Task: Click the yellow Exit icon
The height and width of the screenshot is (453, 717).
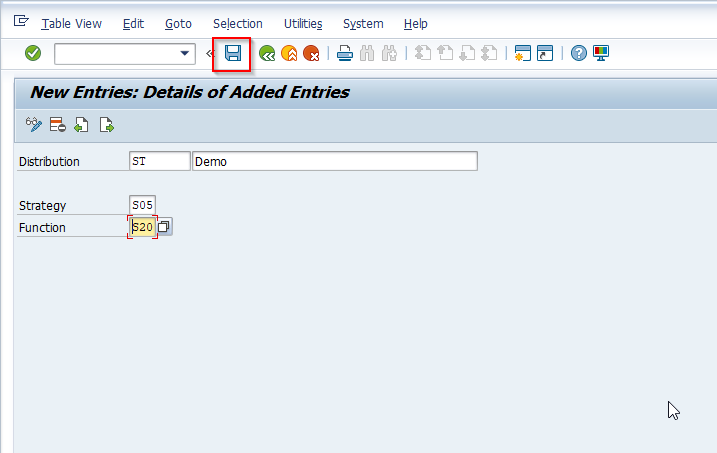Action: [x=289, y=53]
